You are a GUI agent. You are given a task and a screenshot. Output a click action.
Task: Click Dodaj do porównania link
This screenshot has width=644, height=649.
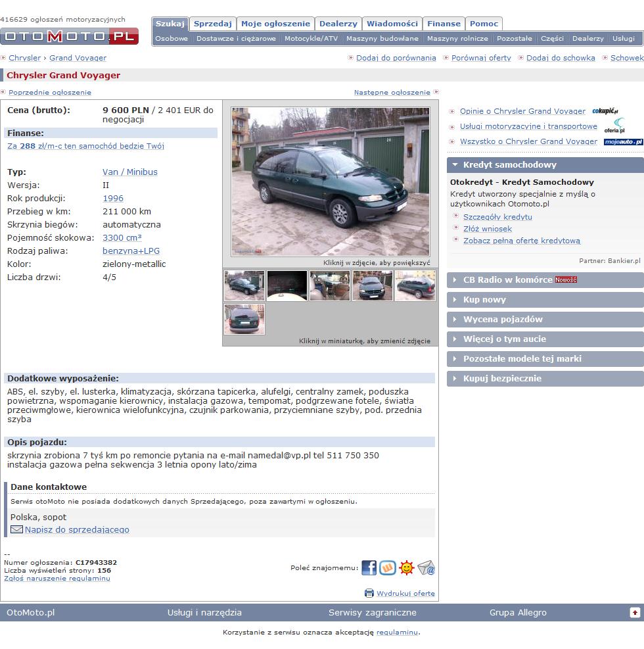[x=396, y=58]
